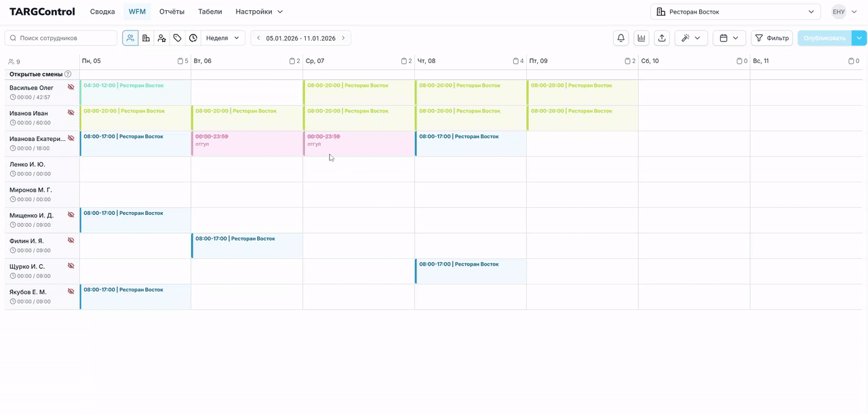Screen dimensions: 868x414
Task: Select the tag icon in toolbar
Action: tap(177, 38)
